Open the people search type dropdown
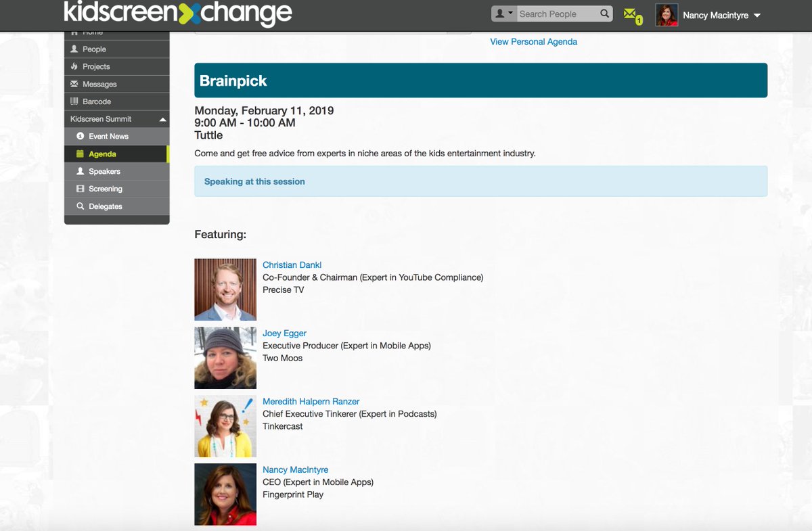Screen dimensions: 812x531 [504, 14]
